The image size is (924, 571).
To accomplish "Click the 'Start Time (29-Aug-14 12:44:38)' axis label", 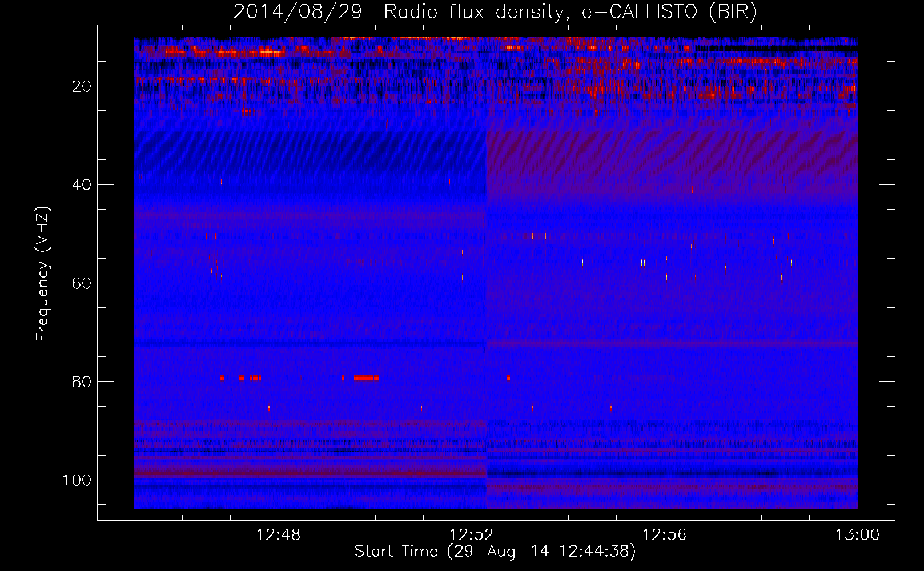I will tap(495, 552).
